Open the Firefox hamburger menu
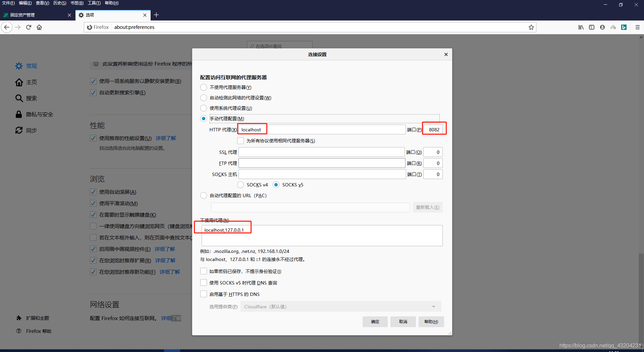The height and width of the screenshot is (352, 644). pos(638,27)
